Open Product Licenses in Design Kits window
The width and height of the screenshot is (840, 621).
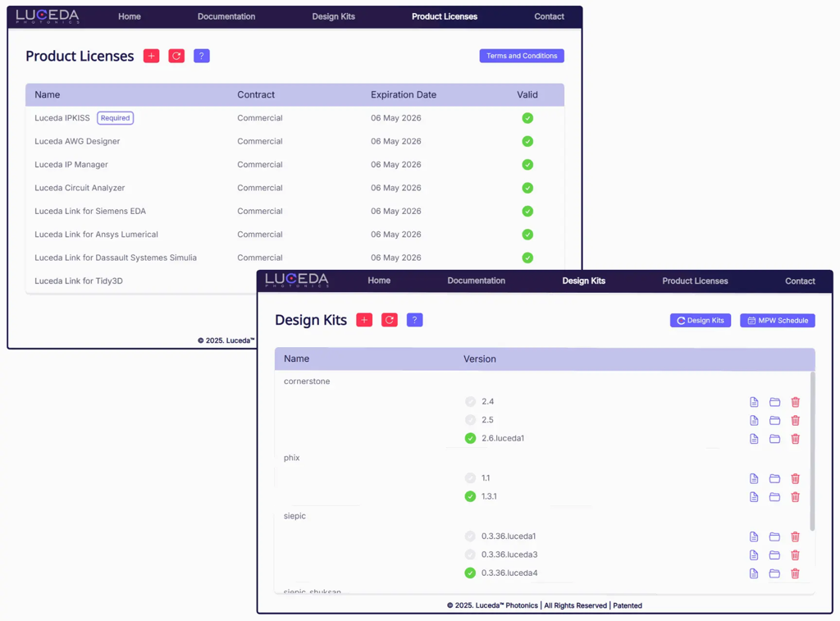pyautogui.click(x=695, y=281)
